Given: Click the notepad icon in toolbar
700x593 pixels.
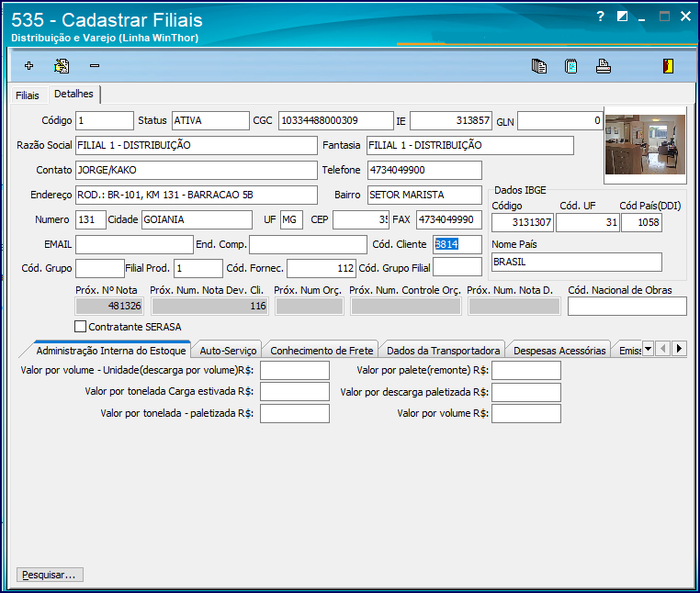Looking at the screenshot, I should (x=571, y=66).
